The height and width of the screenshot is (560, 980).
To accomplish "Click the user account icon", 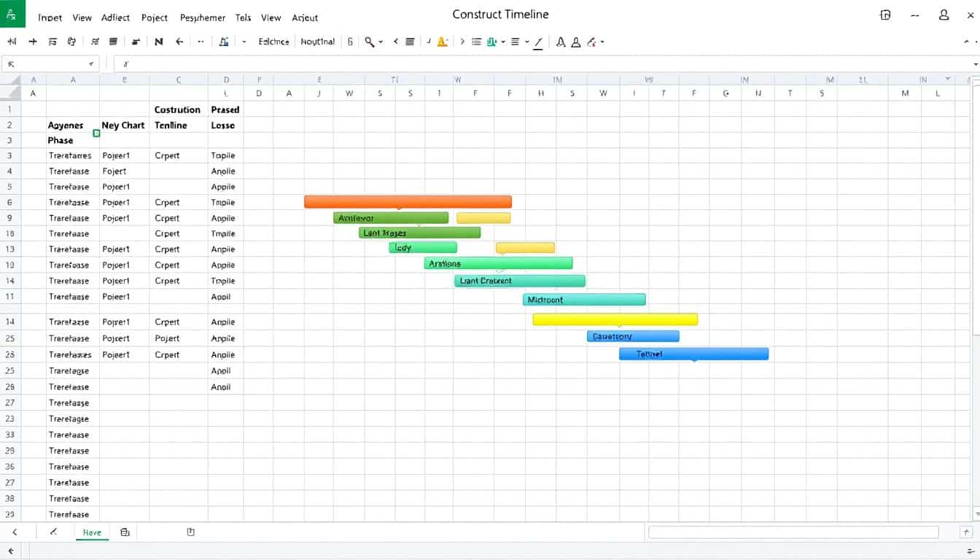I will [945, 15].
